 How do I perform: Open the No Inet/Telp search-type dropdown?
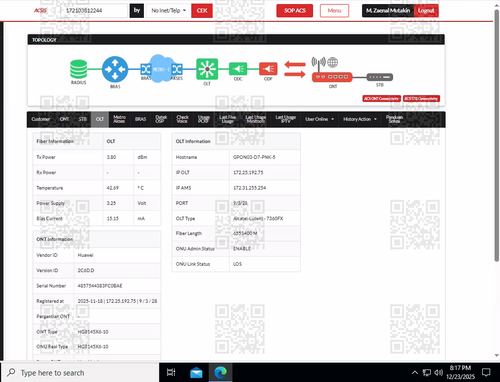pos(168,11)
